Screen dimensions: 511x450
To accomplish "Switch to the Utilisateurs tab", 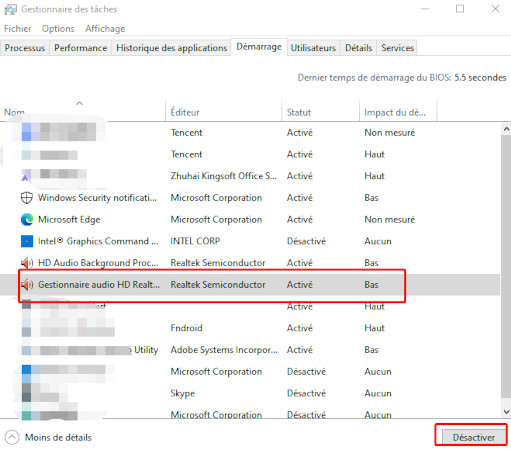I will tap(313, 48).
